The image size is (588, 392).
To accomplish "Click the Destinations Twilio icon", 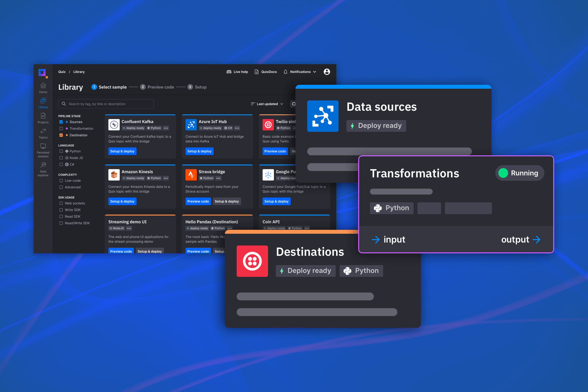I will (252, 261).
